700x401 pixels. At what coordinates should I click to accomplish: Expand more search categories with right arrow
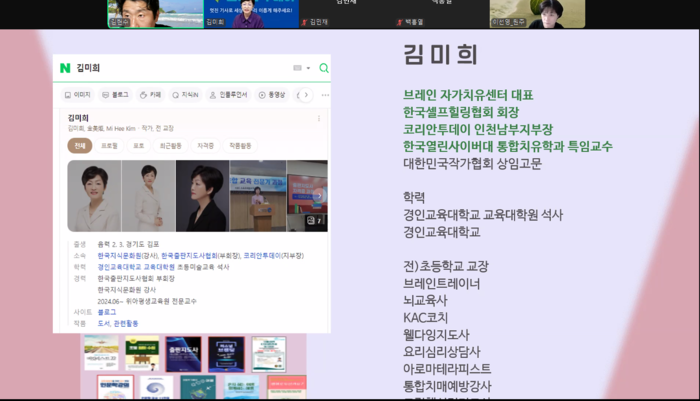pos(305,95)
